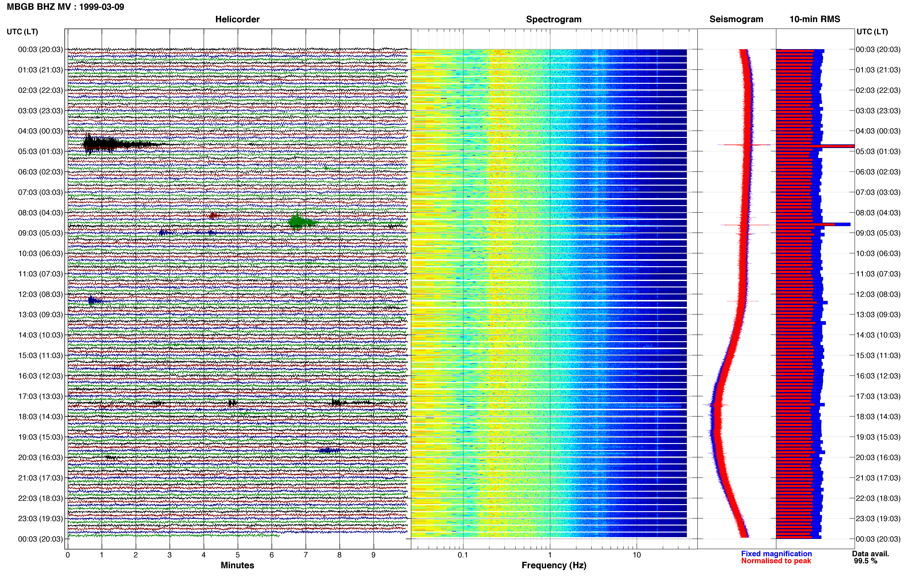Click right time label '06:03 (02:03)'
This screenshot has width=924, height=578.
pos(878,172)
